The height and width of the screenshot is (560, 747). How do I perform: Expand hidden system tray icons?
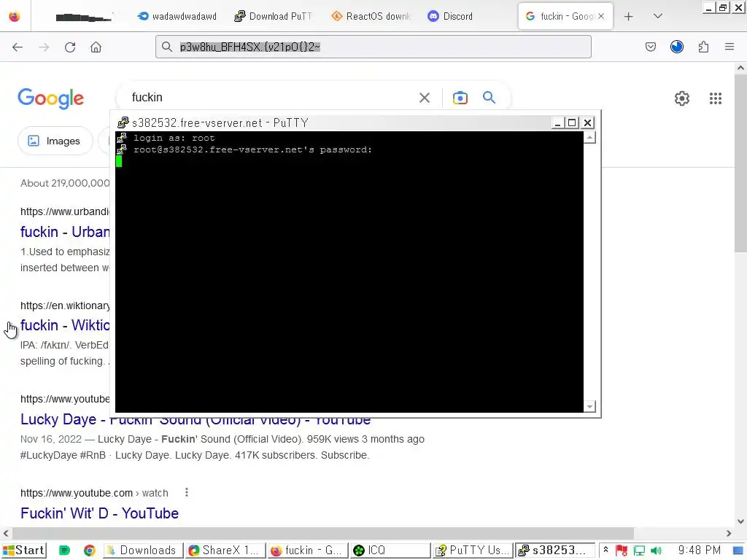pyautogui.click(x=605, y=551)
